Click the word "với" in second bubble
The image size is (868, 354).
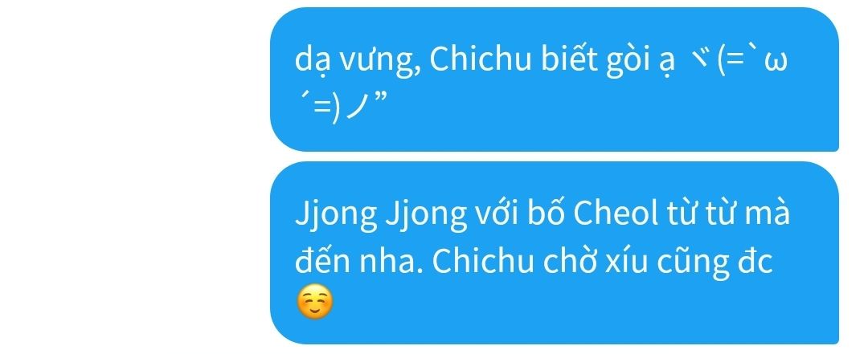(x=496, y=214)
